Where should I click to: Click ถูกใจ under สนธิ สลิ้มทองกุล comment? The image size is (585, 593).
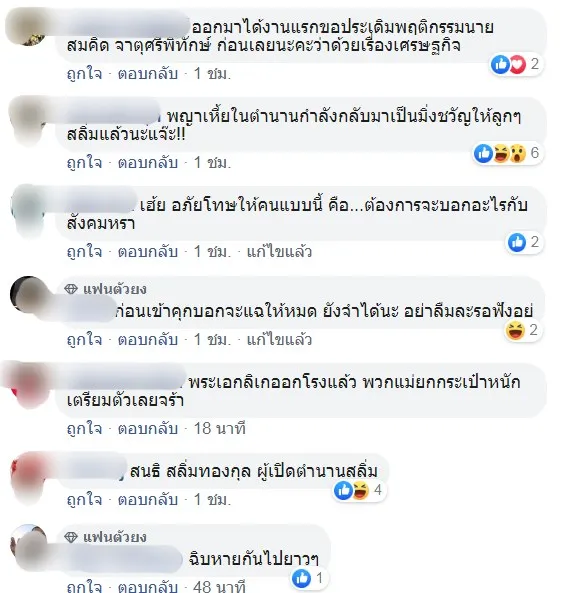pyautogui.click(x=84, y=500)
